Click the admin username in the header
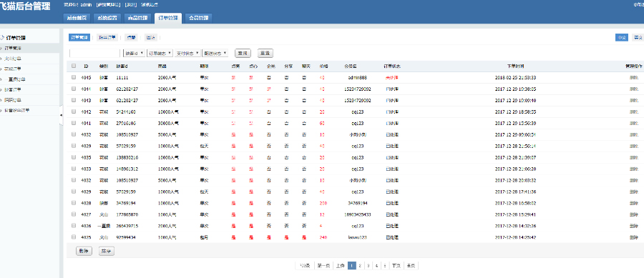644x278 pixels. (86, 4)
